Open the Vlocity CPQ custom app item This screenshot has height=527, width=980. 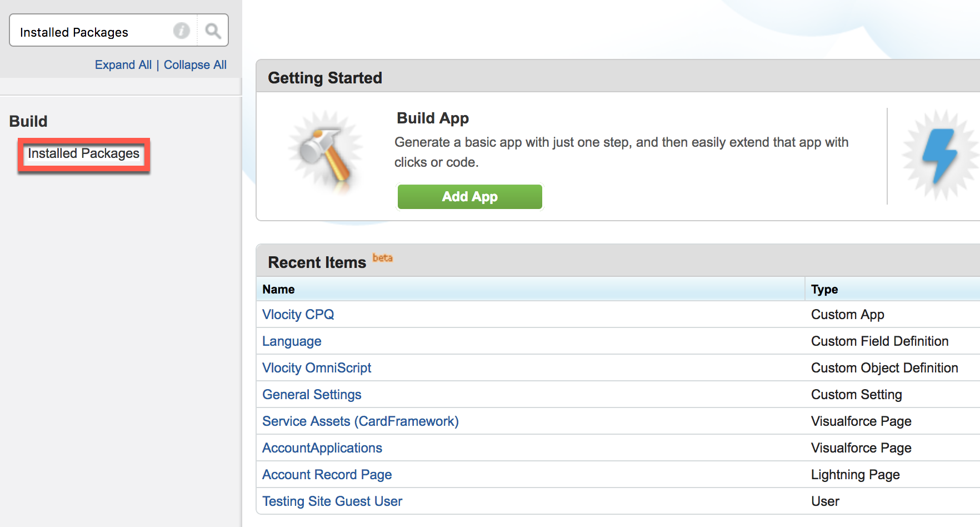298,314
